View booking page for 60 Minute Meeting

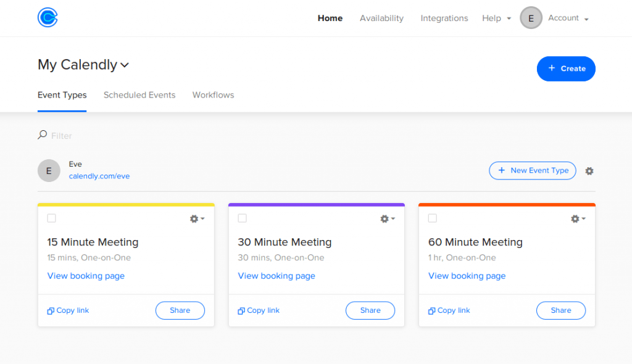(467, 276)
